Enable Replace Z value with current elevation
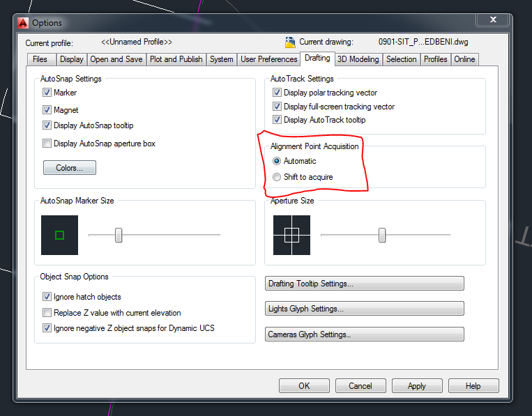This screenshot has height=416, width=532. pyautogui.click(x=47, y=312)
